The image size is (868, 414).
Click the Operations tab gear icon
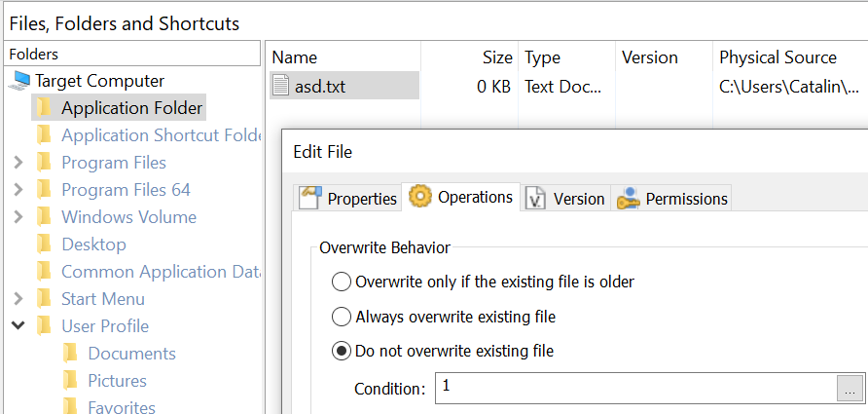coord(420,197)
